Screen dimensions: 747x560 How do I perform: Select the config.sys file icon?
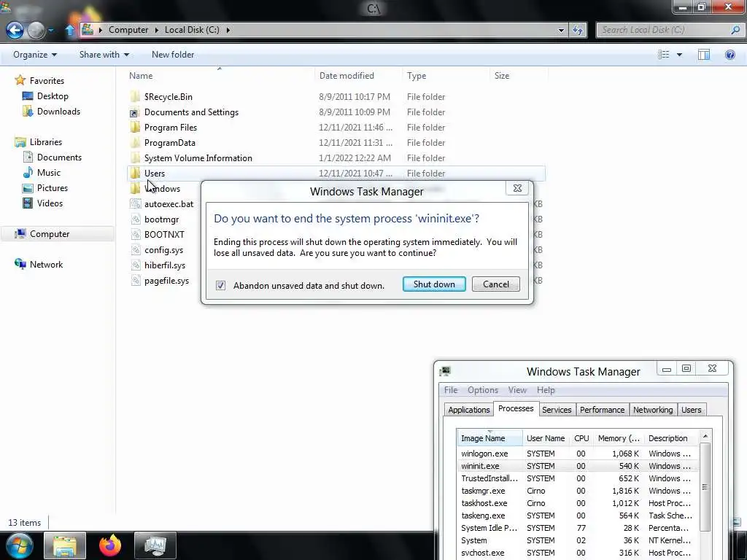(135, 249)
